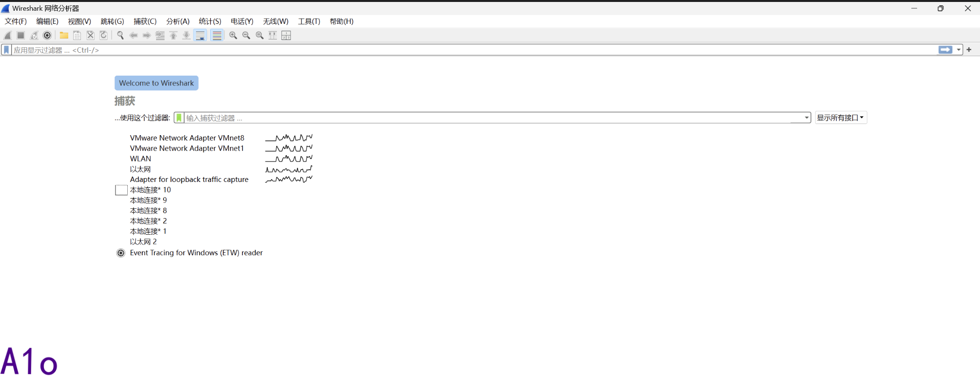Click the find packet magnifier icon

120,35
